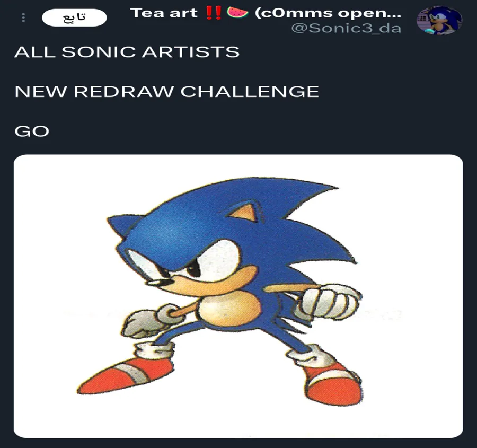Open the "Tea art" display name profile
The height and width of the screenshot is (448, 477).
(164, 13)
